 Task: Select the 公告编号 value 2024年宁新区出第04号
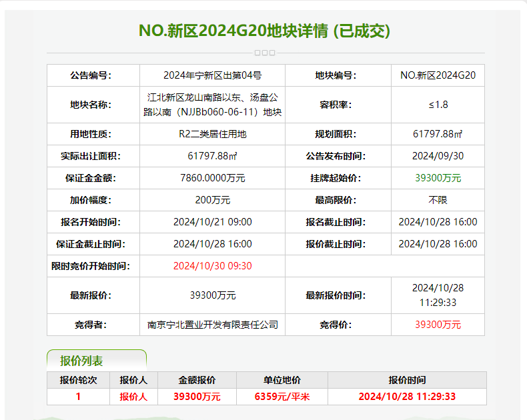click(212, 75)
